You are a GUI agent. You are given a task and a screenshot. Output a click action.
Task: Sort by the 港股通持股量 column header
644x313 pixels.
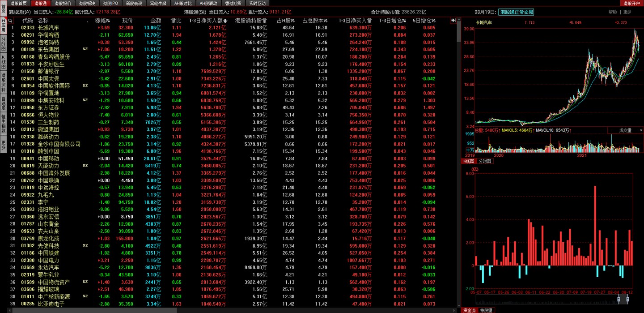(x=250, y=21)
